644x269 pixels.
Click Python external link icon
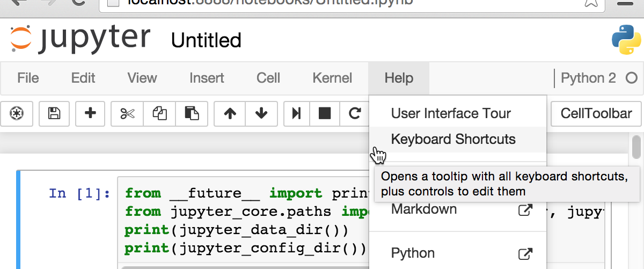click(525, 253)
